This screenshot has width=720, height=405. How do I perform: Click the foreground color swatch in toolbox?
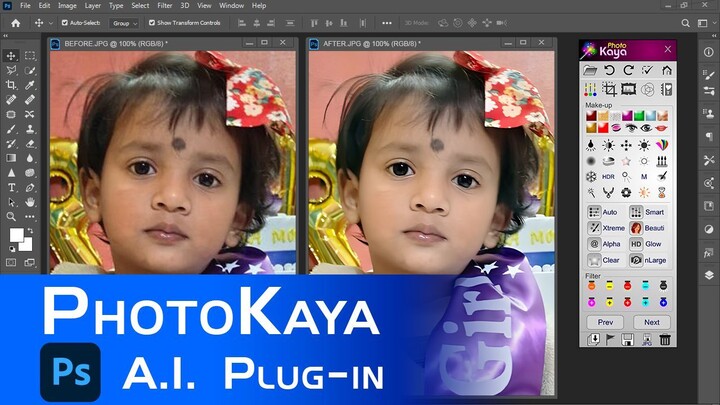(x=17, y=235)
